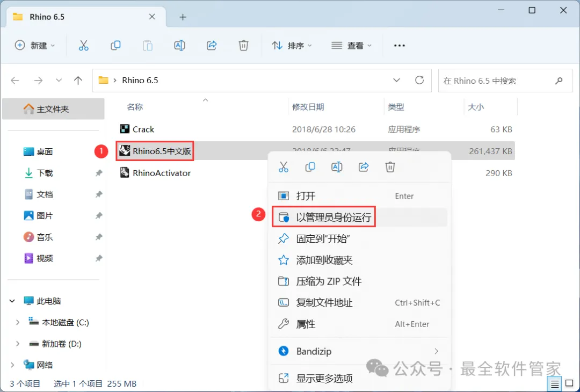Click the Rhino 6.5 address bar path

point(140,80)
